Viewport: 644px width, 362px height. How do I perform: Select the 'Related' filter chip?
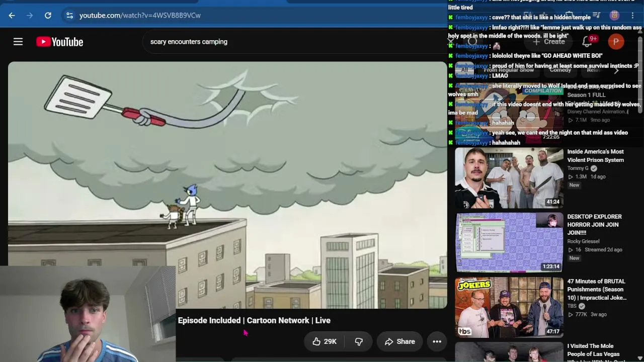click(x=595, y=70)
